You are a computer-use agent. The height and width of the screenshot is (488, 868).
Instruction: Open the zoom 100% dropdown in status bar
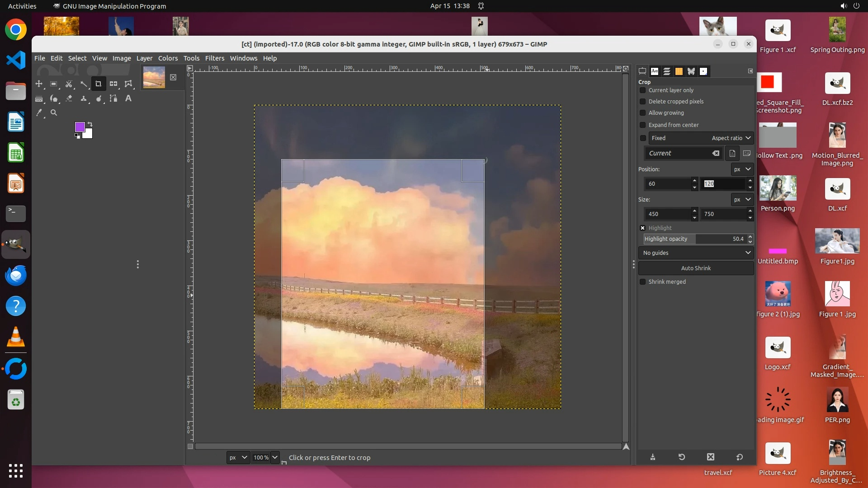click(x=274, y=457)
